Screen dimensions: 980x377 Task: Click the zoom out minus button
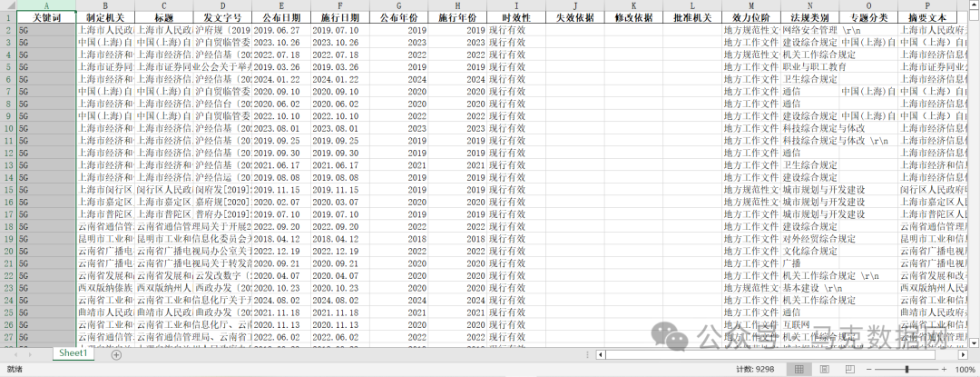click(x=870, y=370)
